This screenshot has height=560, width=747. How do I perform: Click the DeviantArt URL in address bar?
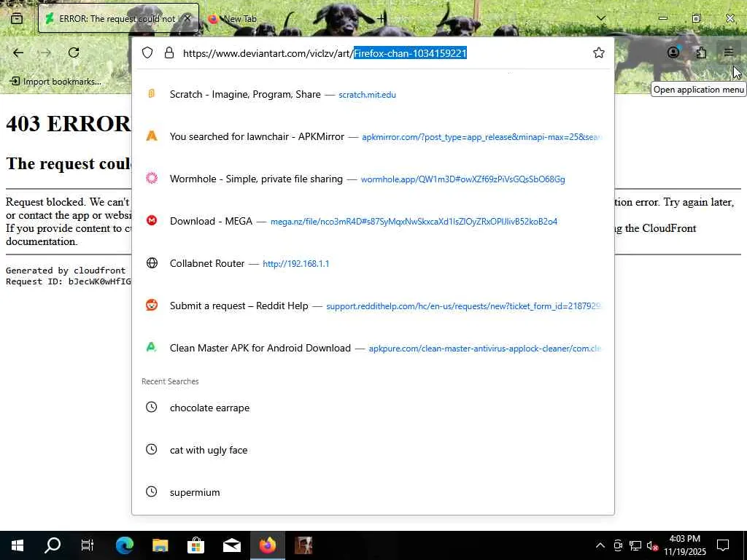click(325, 52)
